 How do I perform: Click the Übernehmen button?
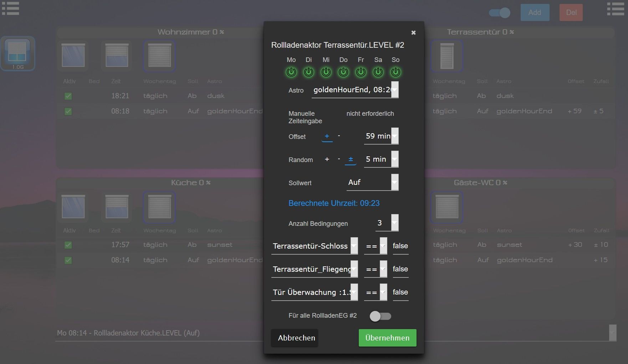point(387,338)
